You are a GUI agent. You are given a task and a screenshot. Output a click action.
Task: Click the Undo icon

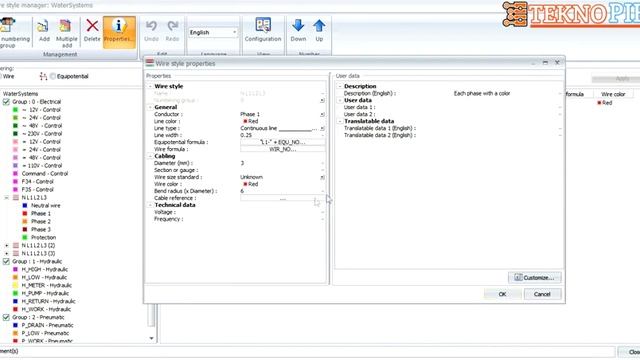pos(151,26)
